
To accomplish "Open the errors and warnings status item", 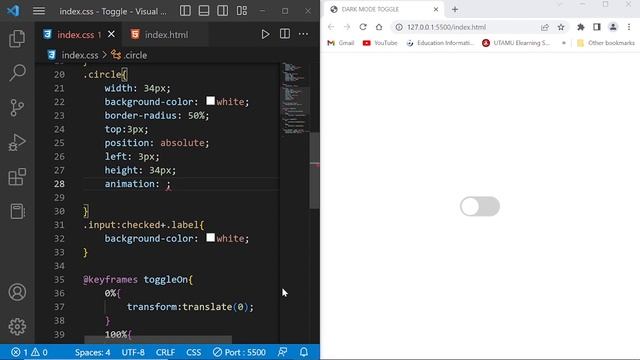I will point(29,352).
